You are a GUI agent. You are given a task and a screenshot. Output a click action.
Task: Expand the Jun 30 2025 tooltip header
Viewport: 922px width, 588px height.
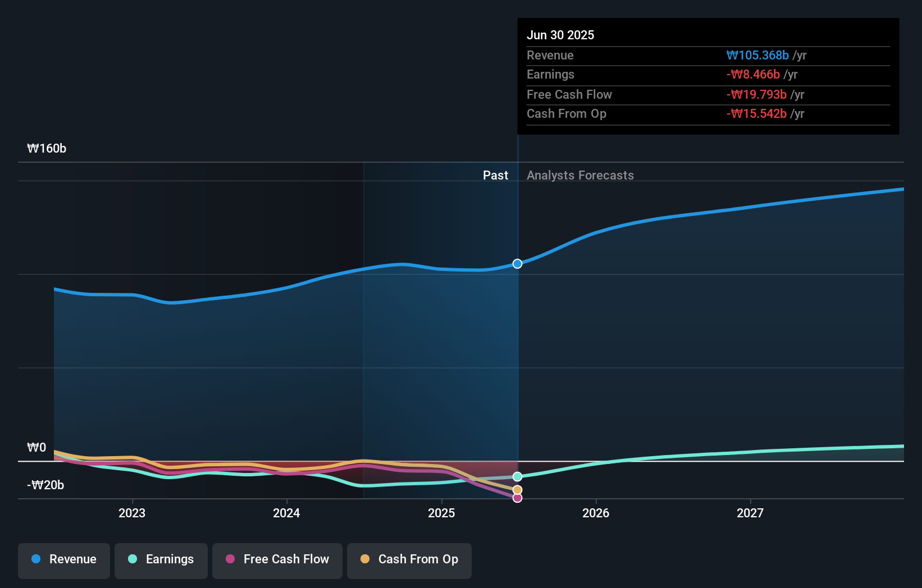coord(560,35)
